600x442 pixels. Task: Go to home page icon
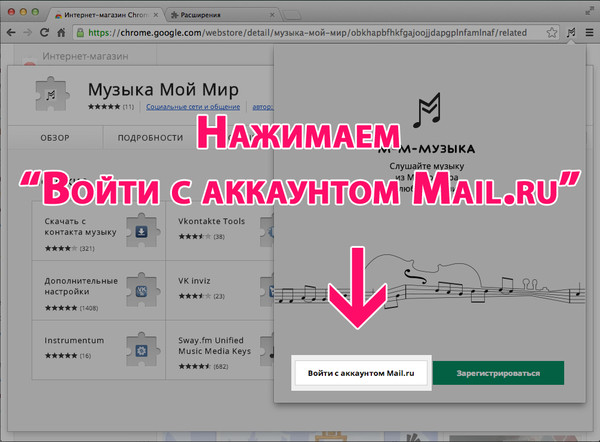coord(61,33)
